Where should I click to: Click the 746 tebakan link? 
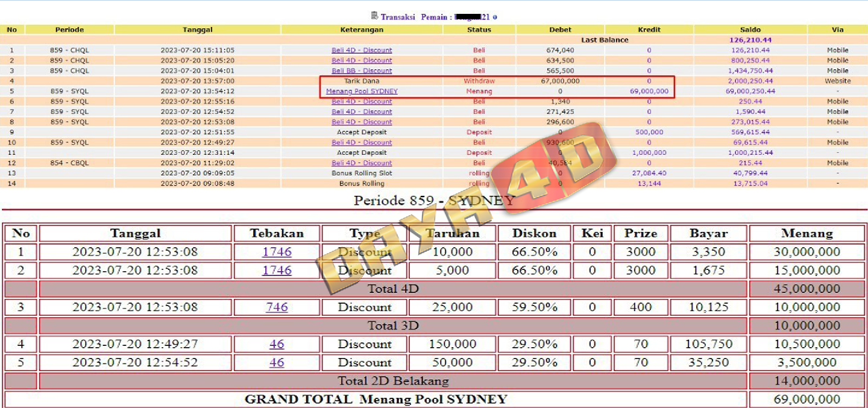[277, 307]
